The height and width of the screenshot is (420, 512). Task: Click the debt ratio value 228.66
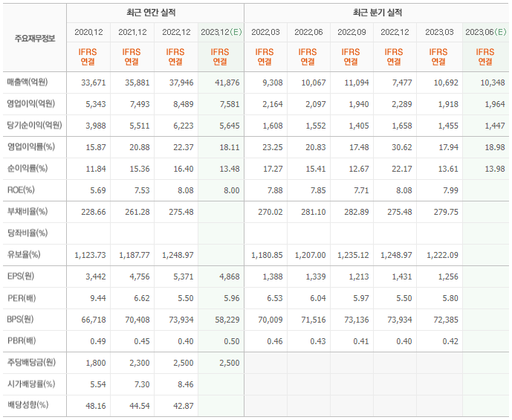(94, 212)
